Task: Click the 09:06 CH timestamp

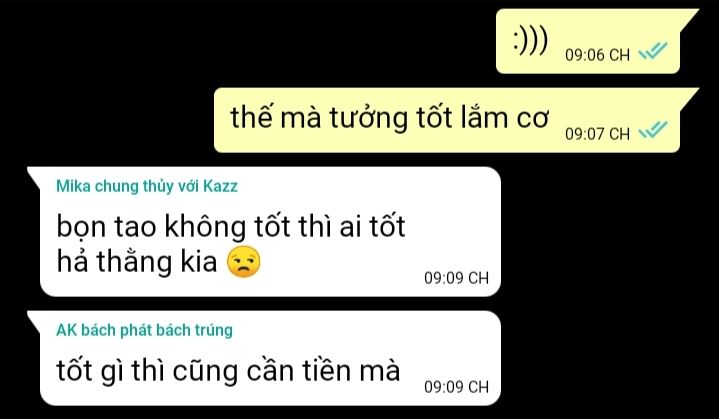Action: [597, 55]
